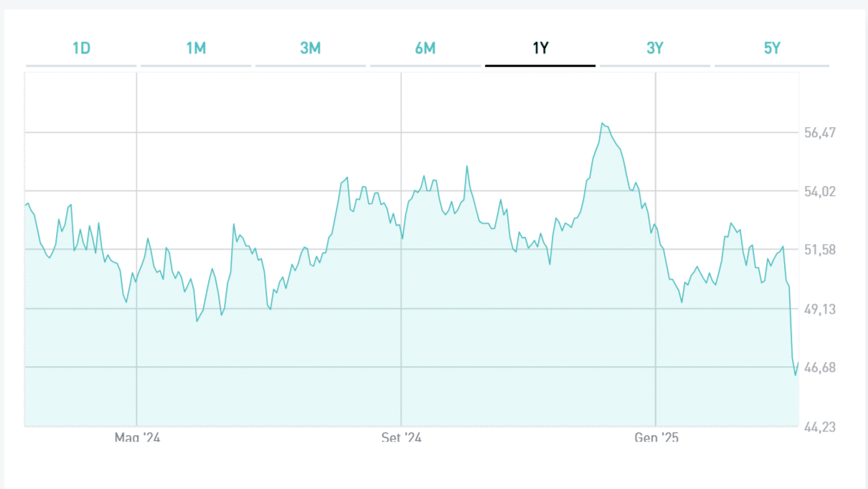Click the rightmost end of the price line

798,363
